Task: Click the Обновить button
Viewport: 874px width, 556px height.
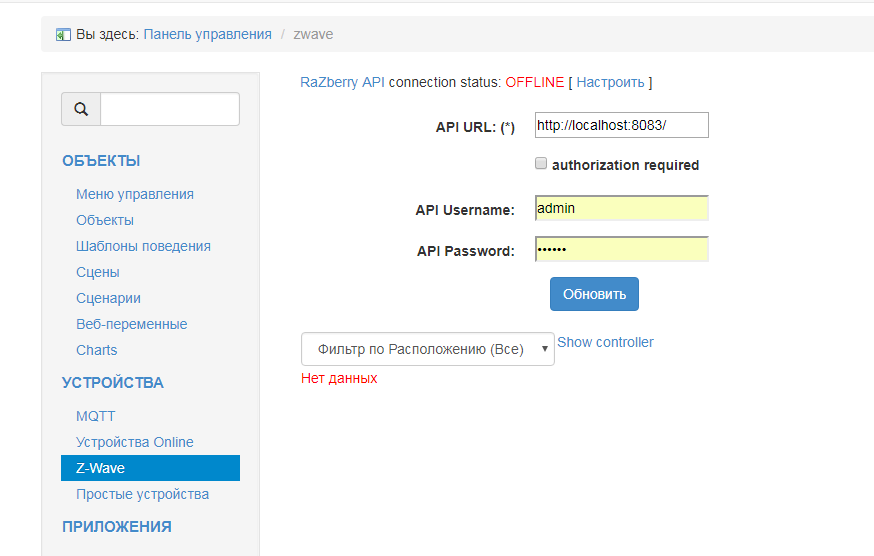Action: [x=594, y=294]
